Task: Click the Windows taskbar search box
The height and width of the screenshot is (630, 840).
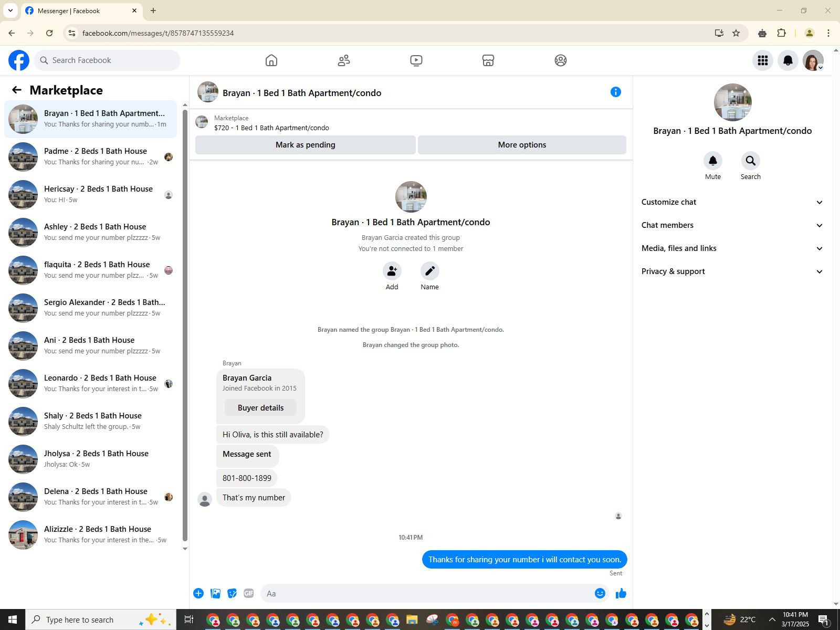Action: 101,619
